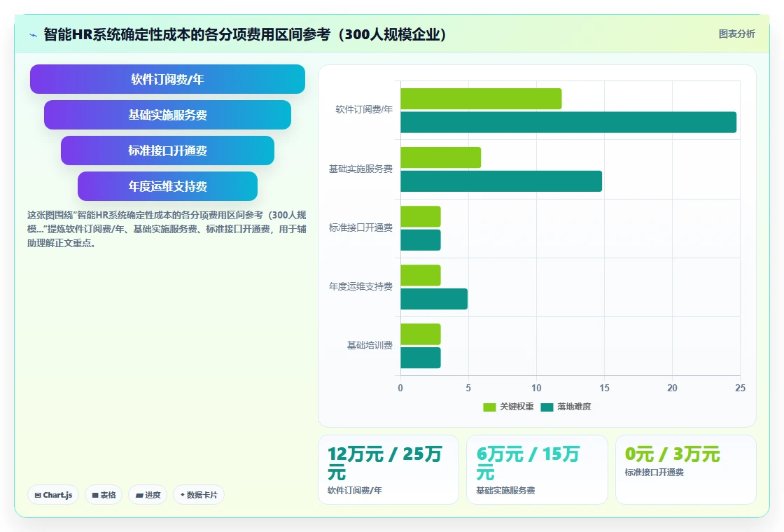Click the Chart.js tag

pyautogui.click(x=53, y=494)
